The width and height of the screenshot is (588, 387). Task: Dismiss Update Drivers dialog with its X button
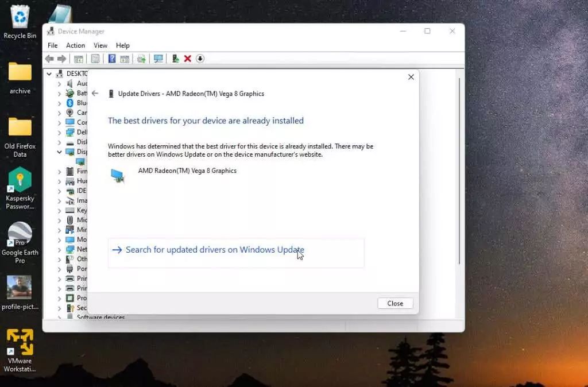click(411, 77)
